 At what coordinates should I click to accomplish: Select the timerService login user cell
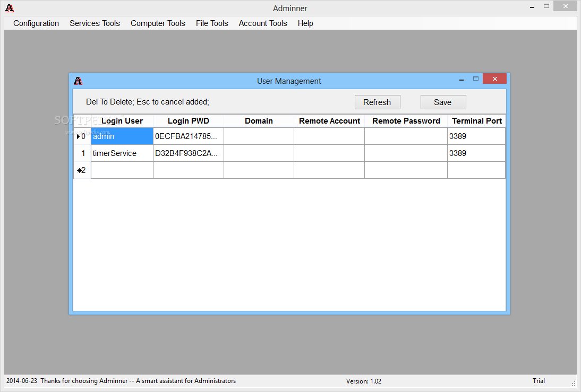click(x=122, y=153)
